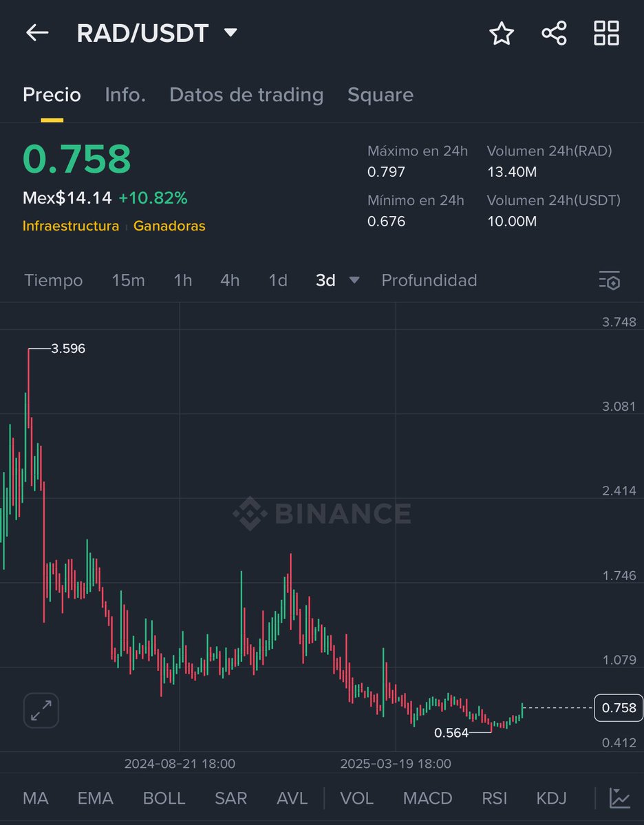Select the 1h interval
Image resolution: width=644 pixels, height=825 pixels.
click(182, 281)
